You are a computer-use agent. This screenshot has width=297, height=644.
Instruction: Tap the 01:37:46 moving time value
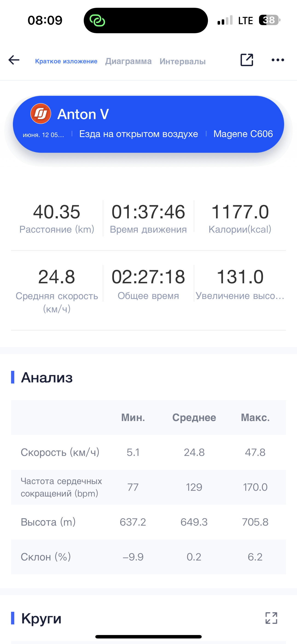[148, 212]
